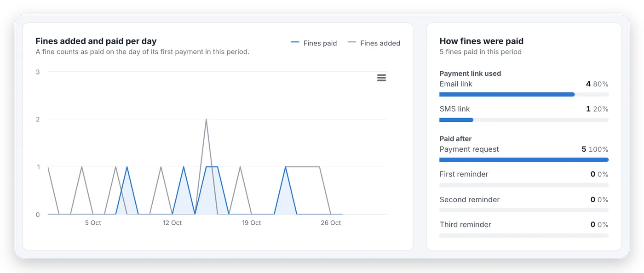Viewport: 644px width, 273px height.
Task: Select the 19 Oct axis label
Action: (x=252, y=223)
